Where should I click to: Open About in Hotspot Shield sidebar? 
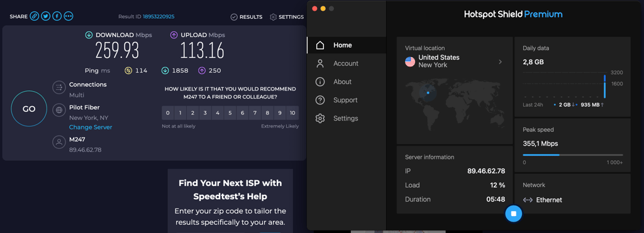click(x=347, y=82)
